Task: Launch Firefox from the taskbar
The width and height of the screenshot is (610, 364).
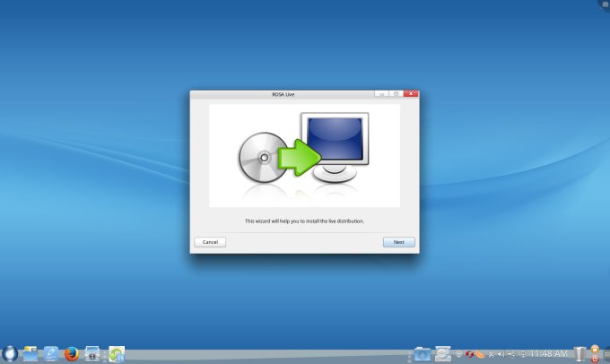Action: (72, 354)
